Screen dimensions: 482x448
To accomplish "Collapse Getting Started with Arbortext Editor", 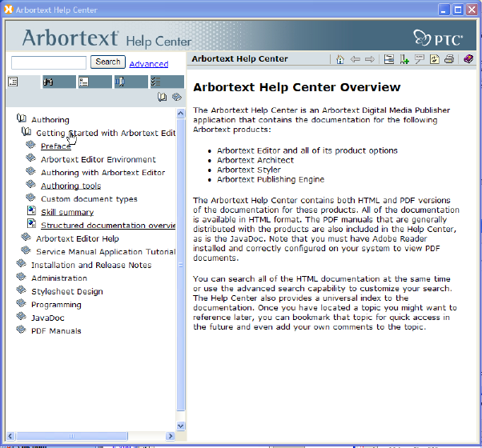I will (x=26, y=132).
